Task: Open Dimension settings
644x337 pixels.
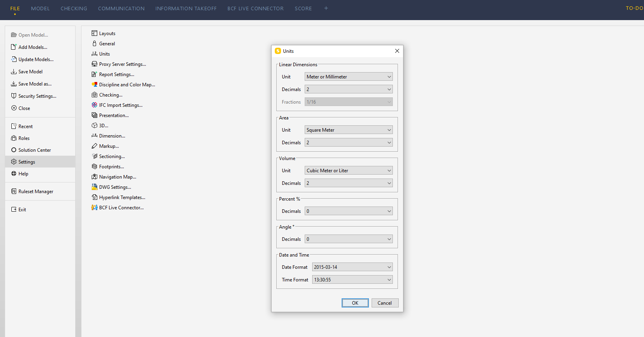Action: tap(108, 136)
